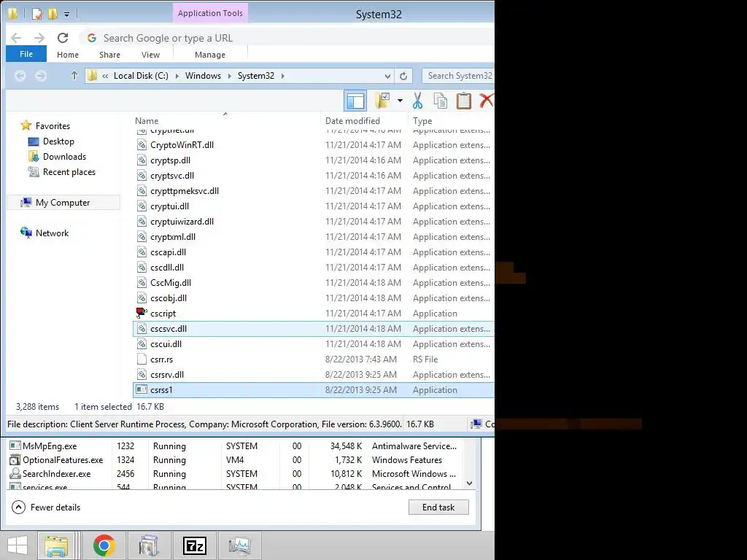747x560 pixels.
Task: Select the csrss1 application file
Action: pos(314,389)
